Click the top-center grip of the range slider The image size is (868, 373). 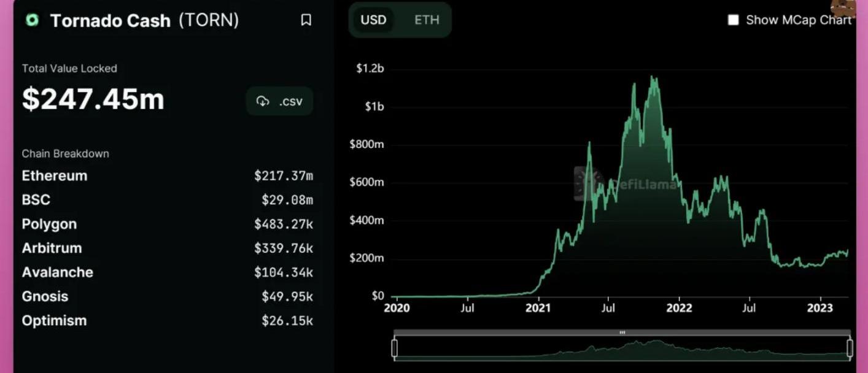622,333
